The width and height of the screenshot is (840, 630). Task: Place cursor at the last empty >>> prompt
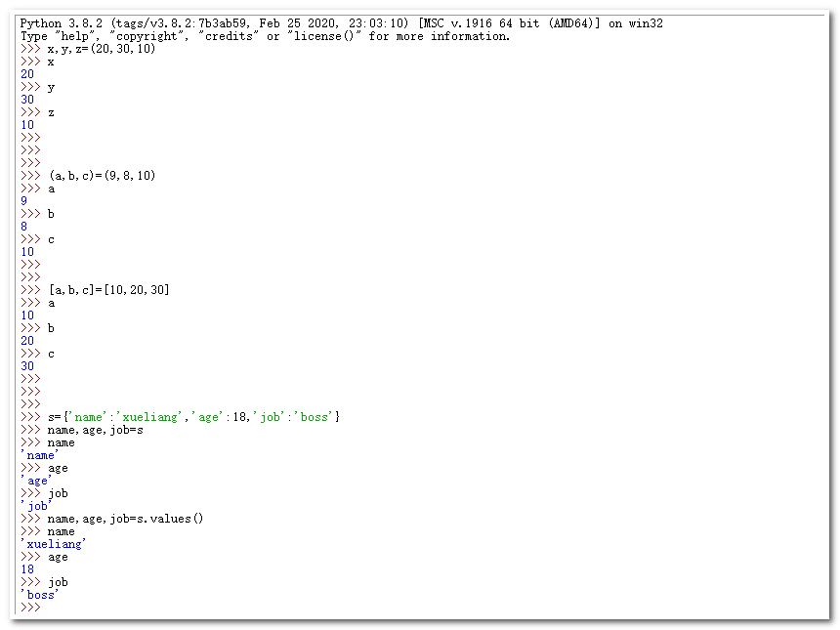30,608
